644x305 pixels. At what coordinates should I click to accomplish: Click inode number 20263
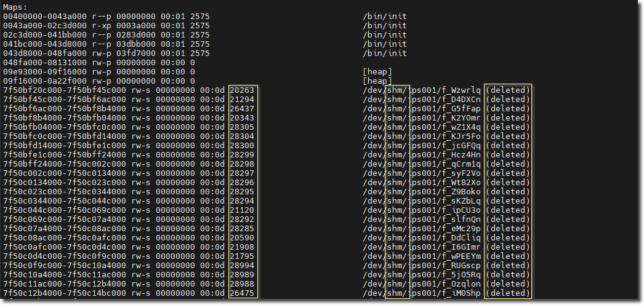[242, 90]
